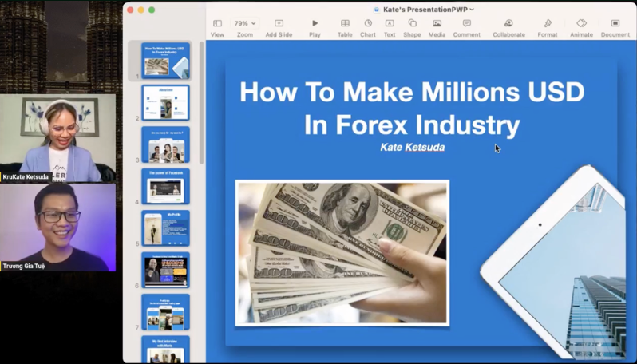
Task: Select slide 6 thumbnail in navigator
Action: tap(166, 271)
